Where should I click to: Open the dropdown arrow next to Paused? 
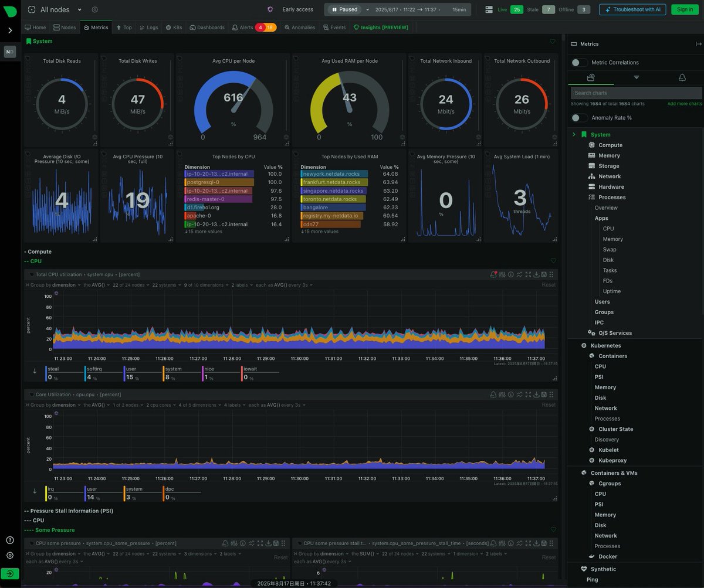click(368, 9)
